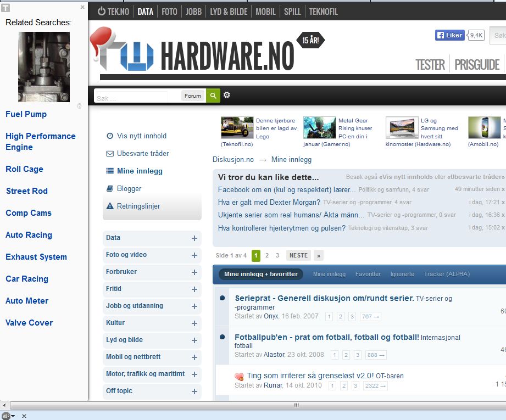Click the Ubesvarte tråder envelope icon
Viewport: 506px width, 420px height.
click(110, 154)
